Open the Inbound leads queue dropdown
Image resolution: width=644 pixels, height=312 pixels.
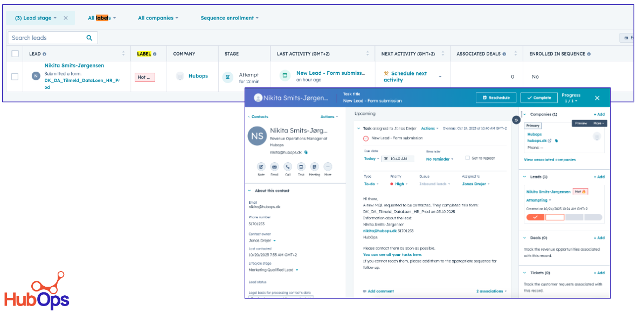coord(434,184)
